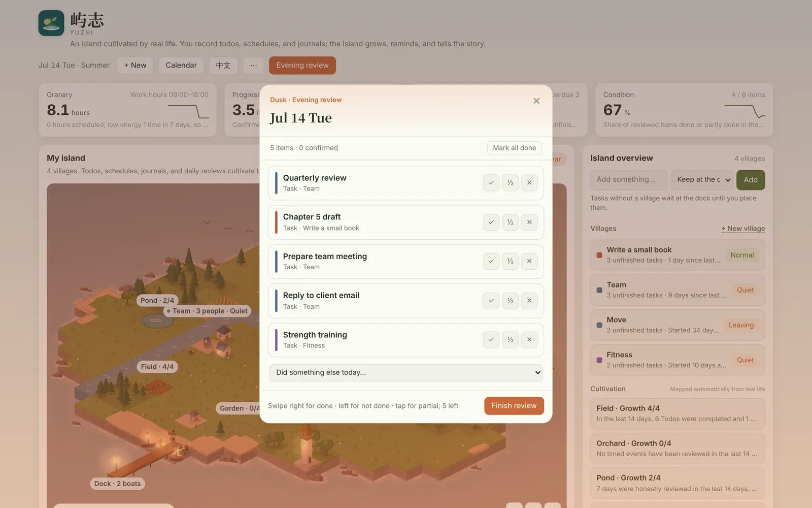This screenshot has width=812, height=508.
Task: Mark Strength training as done
Action: tap(491, 340)
